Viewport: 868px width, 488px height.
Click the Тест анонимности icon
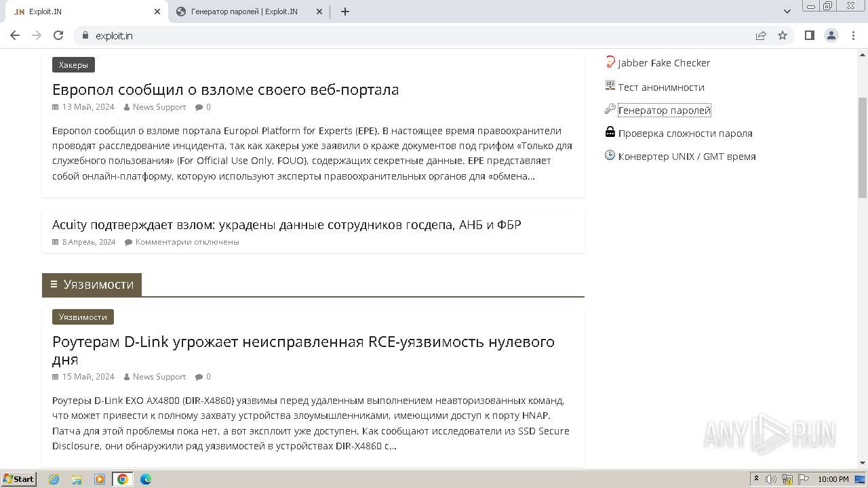(610, 86)
